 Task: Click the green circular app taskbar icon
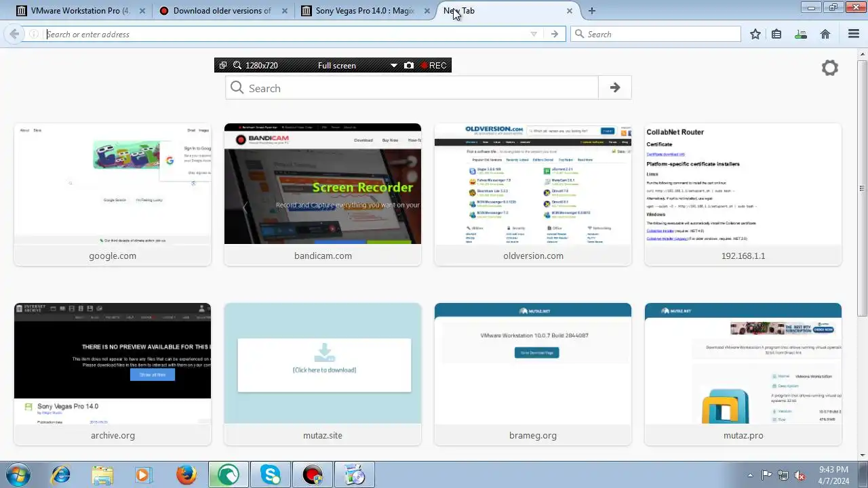[228, 474]
